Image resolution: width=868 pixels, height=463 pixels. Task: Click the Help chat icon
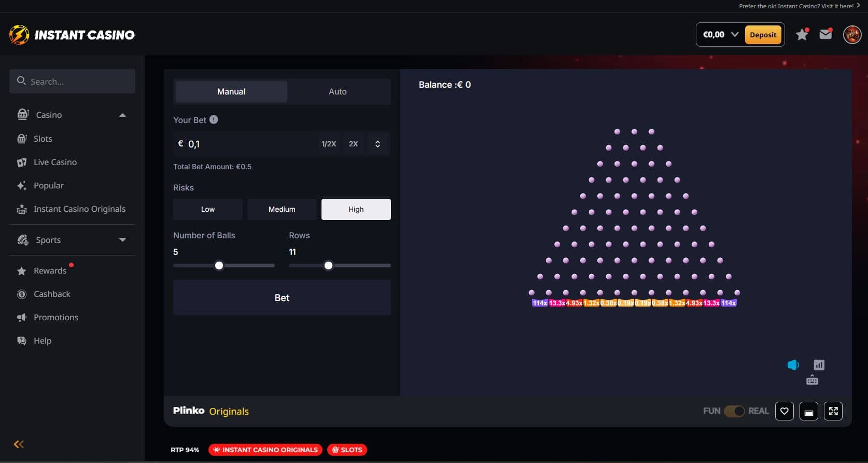(x=22, y=341)
